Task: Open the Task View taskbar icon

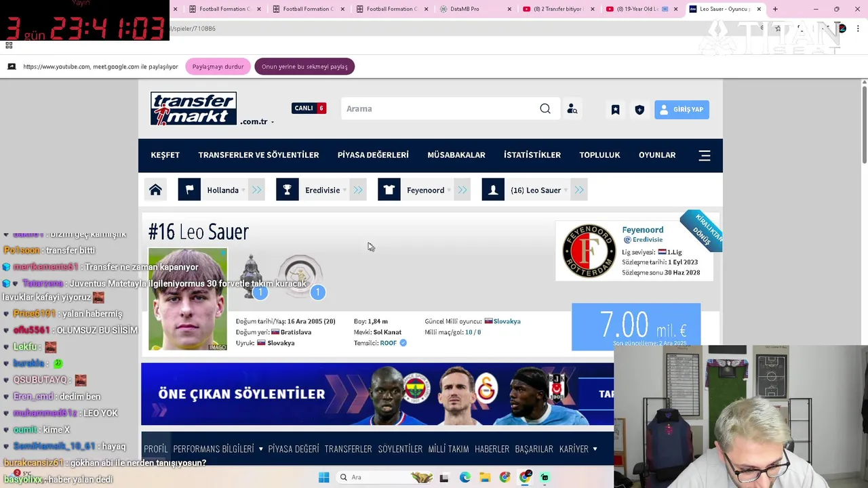Action: pos(444,477)
